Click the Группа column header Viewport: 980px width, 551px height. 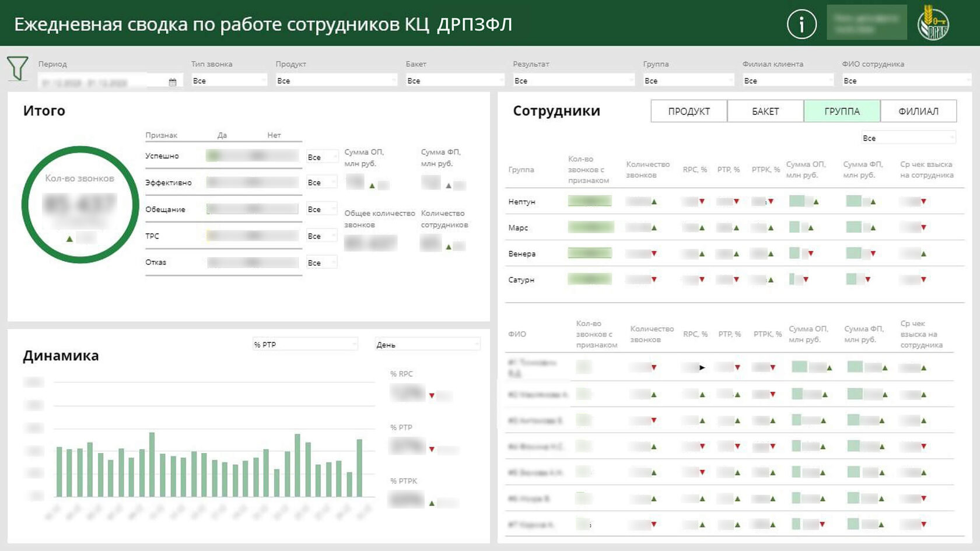click(521, 170)
